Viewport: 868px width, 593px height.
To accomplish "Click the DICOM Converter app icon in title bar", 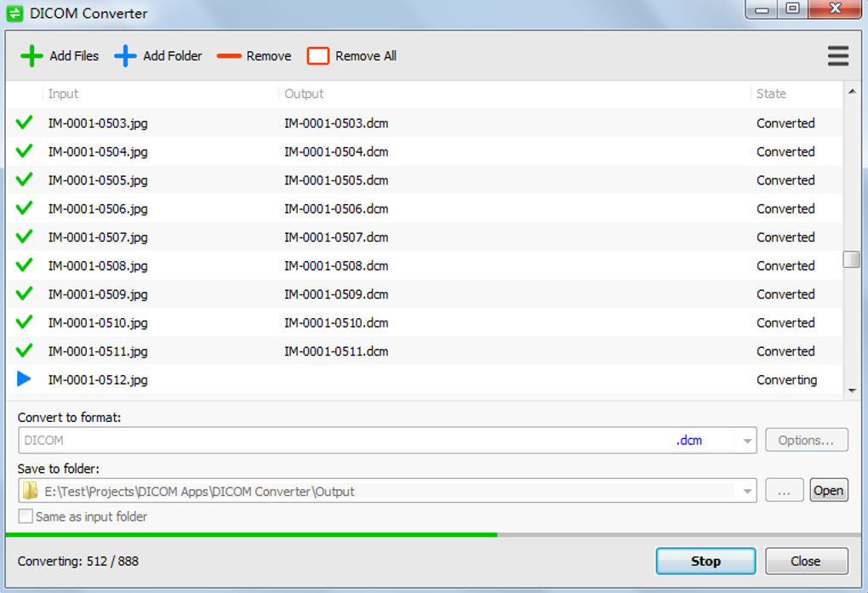I will point(15,14).
